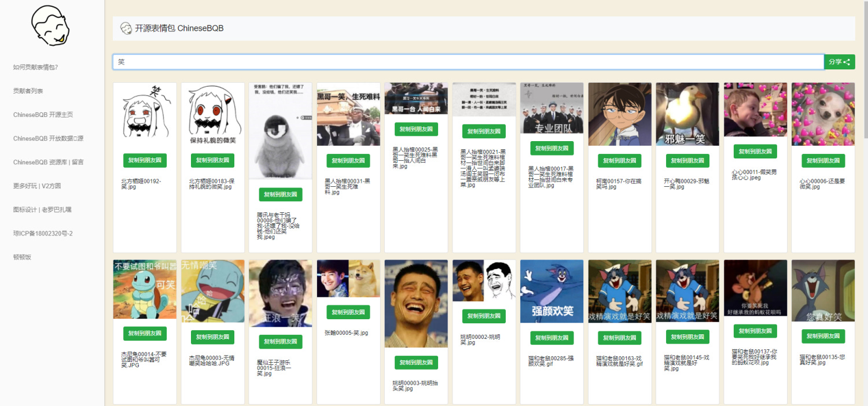Open the large Yao Ming laughing thumbnail
Image resolution: width=868 pixels, height=406 pixels.
point(416,304)
